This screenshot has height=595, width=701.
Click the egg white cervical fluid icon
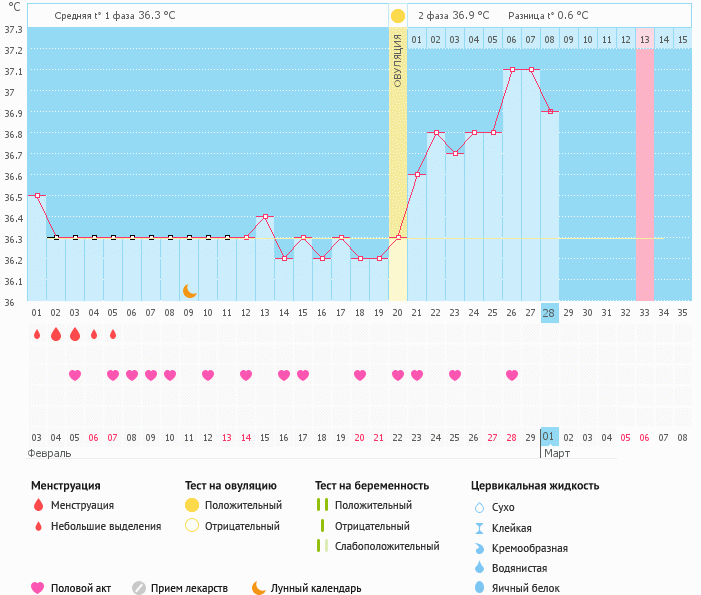[479, 588]
